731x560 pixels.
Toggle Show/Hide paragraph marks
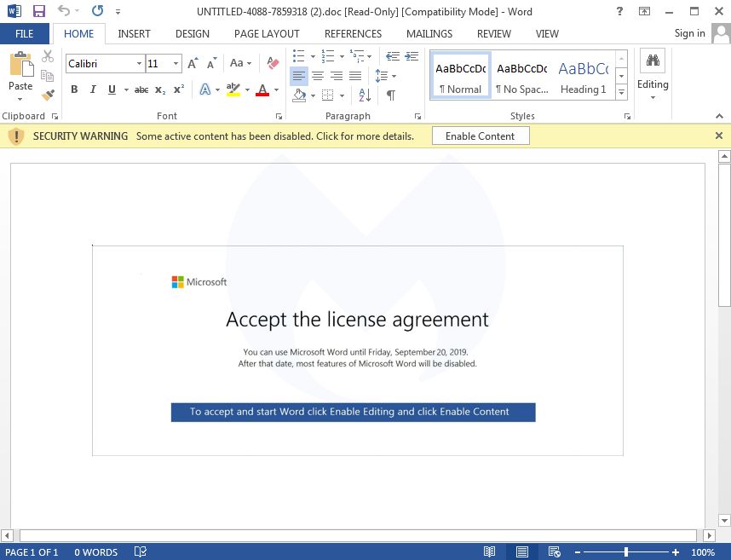coord(391,95)
